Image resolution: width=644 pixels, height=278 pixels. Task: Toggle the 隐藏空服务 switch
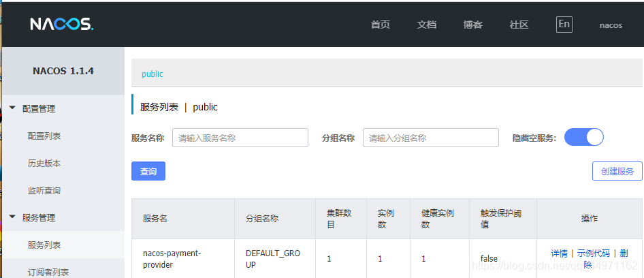pos(584,138)
